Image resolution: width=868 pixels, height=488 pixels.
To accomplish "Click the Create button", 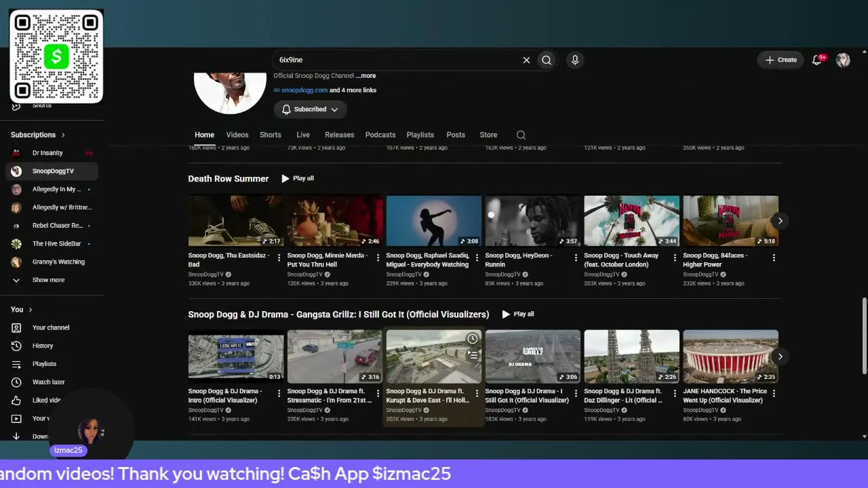I will (x=781, y=60).
